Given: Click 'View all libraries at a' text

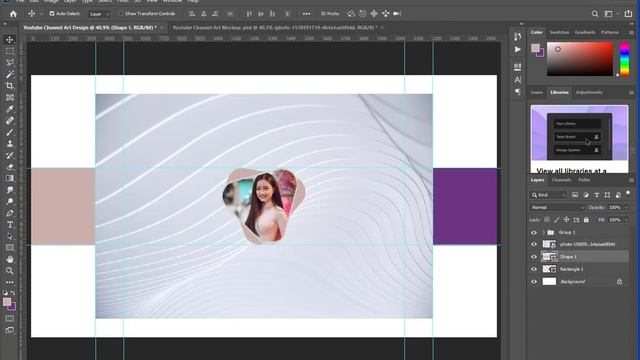Looking at the screenshot, I should pyautogui.click(x=571, y=171).
